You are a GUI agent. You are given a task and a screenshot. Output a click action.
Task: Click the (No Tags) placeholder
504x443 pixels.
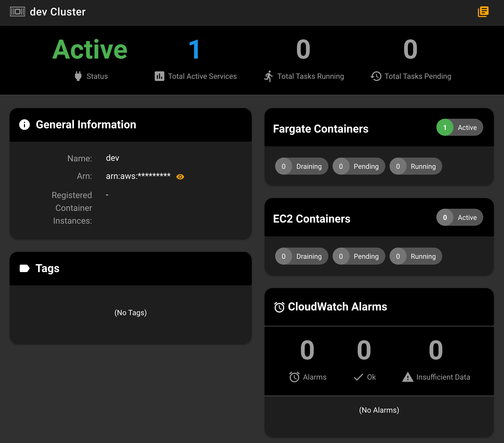(131, 313)
